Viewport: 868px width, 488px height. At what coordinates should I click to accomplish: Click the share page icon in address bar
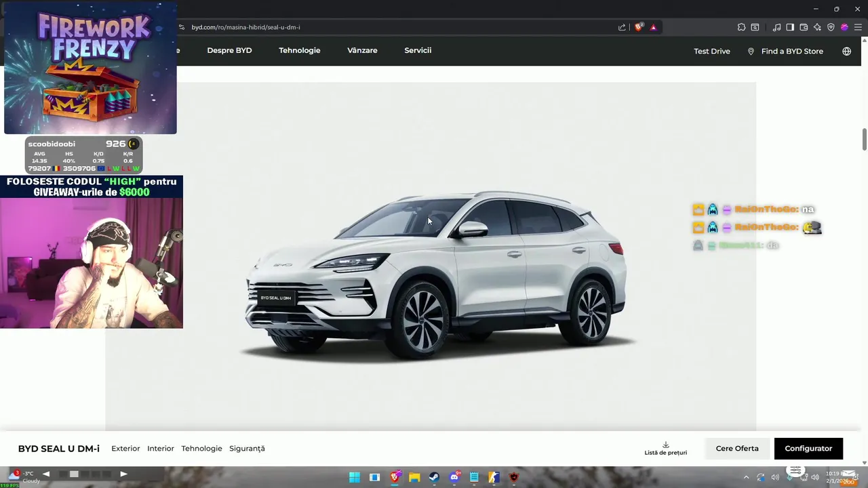click(622, 27)
